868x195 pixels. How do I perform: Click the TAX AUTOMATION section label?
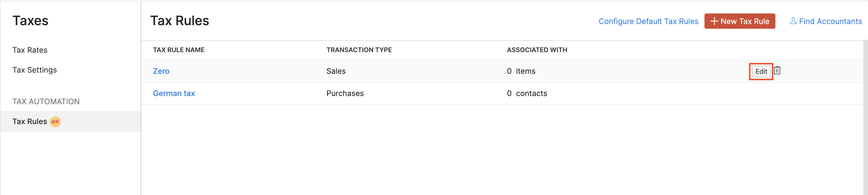[46, 102]
